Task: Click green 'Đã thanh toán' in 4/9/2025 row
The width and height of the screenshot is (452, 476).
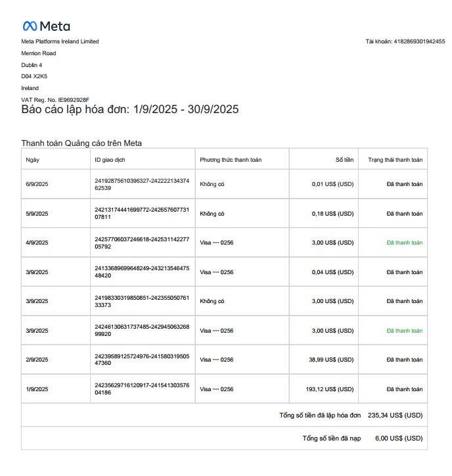Action: tap(405, 243)
